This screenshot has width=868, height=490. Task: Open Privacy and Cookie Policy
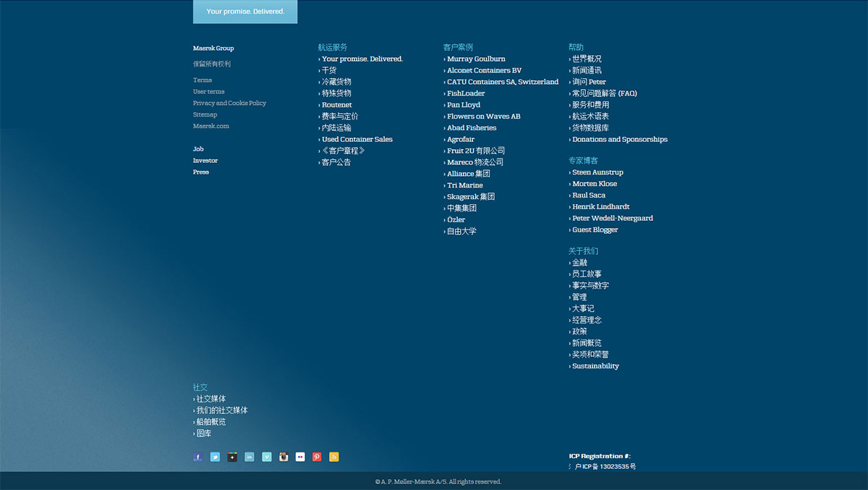point(229,104)
